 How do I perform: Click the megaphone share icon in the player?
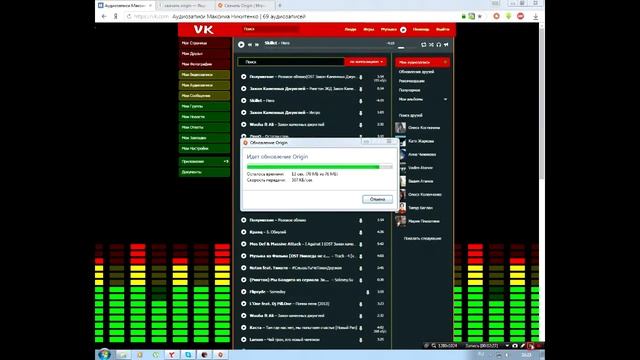(x=446, y=44)
